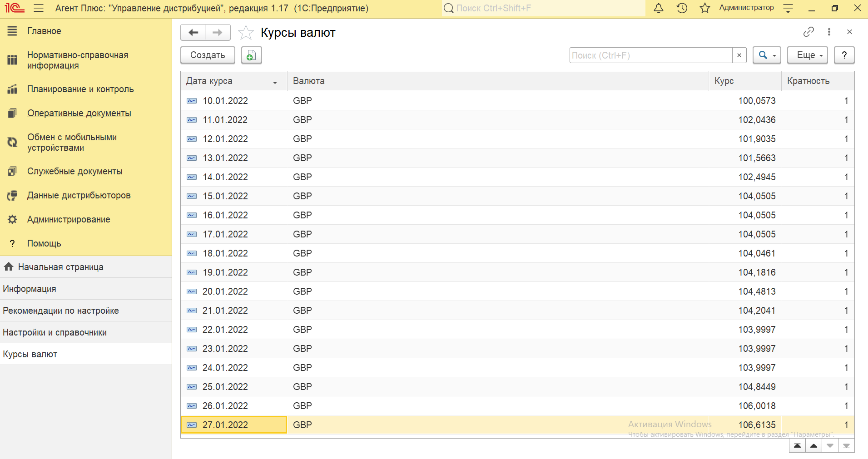Copy link to this form icon
This screenshot has width=868, height=459.
[808, 32]
